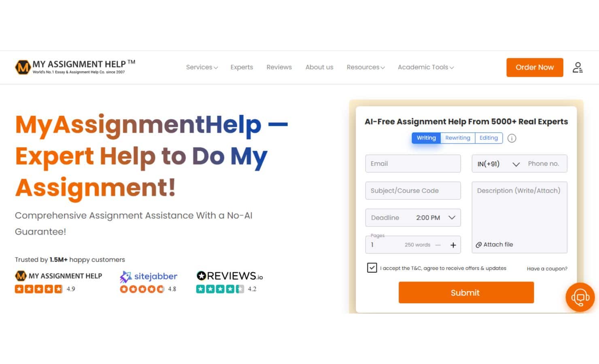Click the Email input field
The width and height of the screenshot is (599, 364).
[413, 164]
